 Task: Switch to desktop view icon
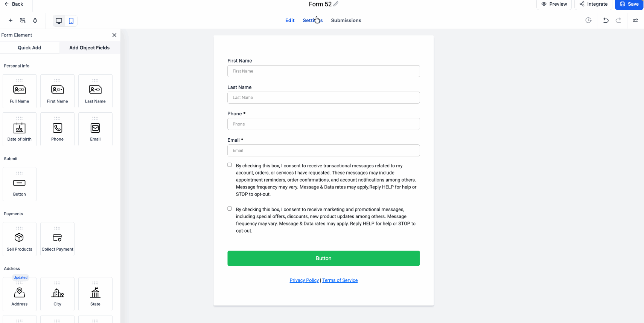coord(59,21)
